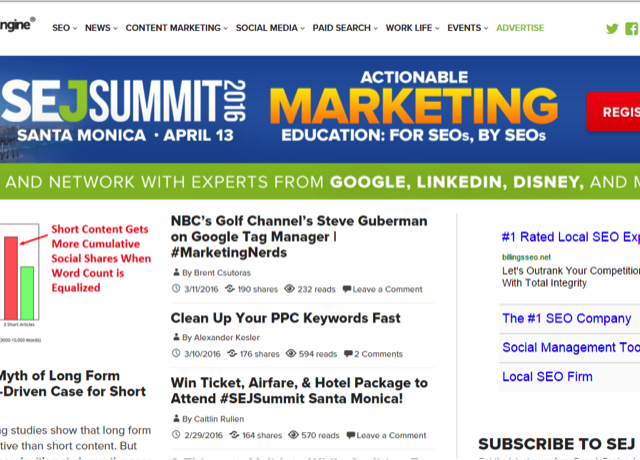Expand the Paid Search dropdown
640x460 pixels.
[x=345, y=28]
